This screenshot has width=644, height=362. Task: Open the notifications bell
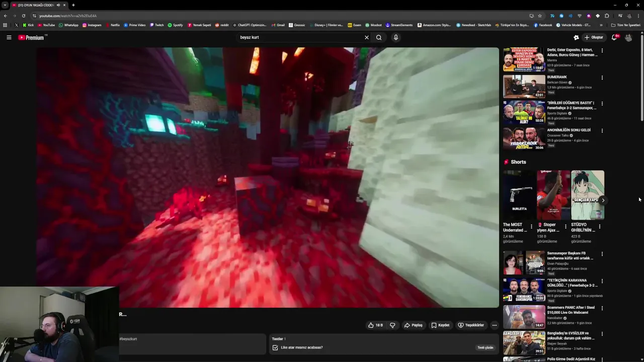click(614, 37)
